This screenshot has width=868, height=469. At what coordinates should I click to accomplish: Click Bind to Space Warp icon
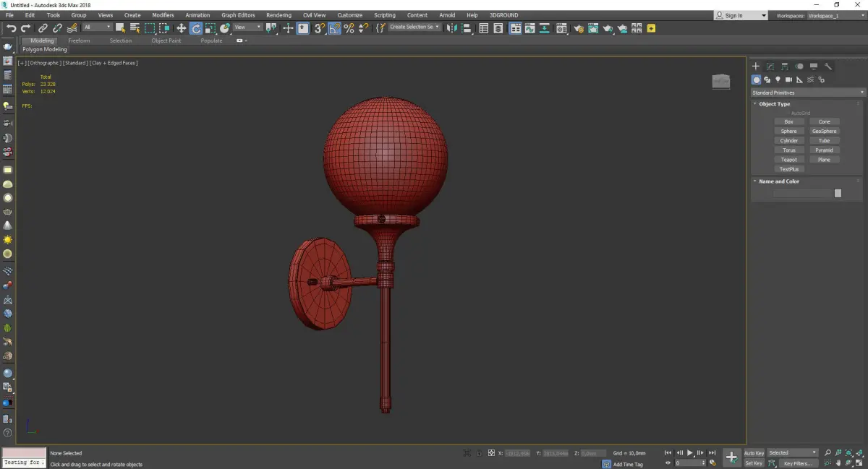tap(72, 28)
